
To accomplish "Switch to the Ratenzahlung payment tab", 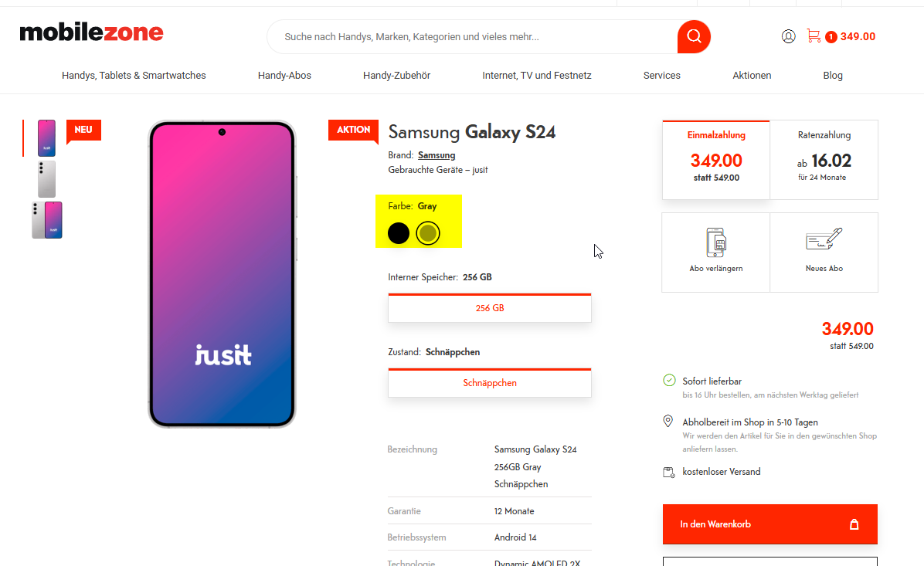I will click(824, 160).
